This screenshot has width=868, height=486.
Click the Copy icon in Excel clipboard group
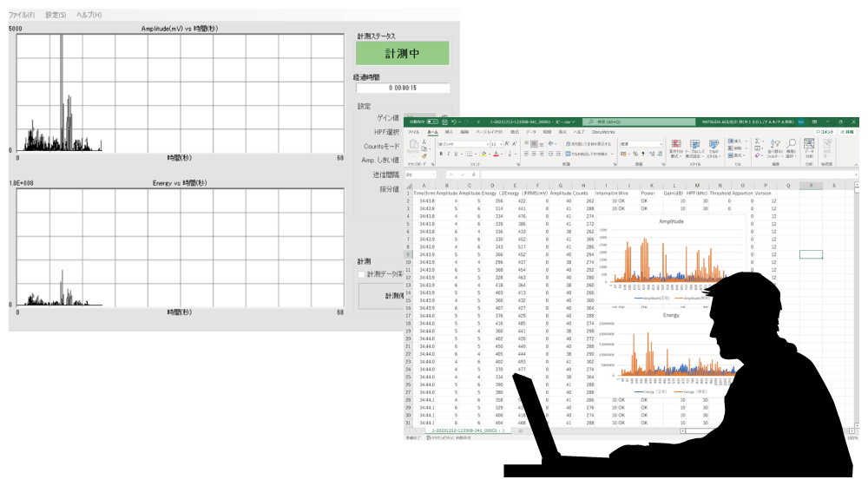(424, 149)
